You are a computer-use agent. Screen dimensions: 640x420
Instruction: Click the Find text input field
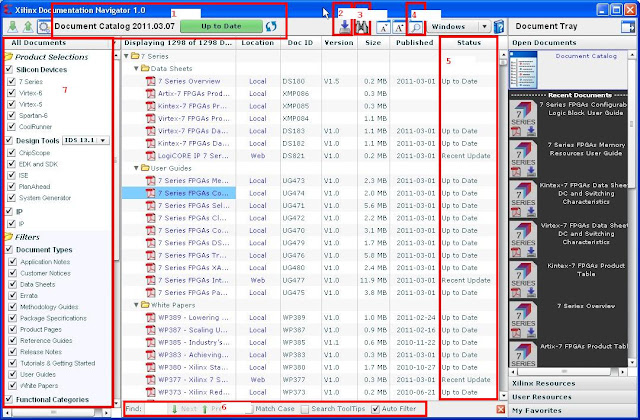156,409
